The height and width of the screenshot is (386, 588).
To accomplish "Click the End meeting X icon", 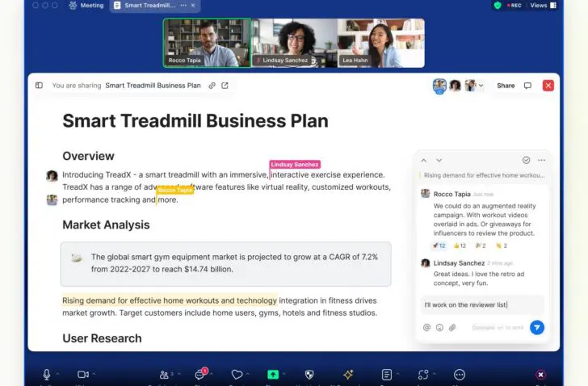I will tap(540, 375).
